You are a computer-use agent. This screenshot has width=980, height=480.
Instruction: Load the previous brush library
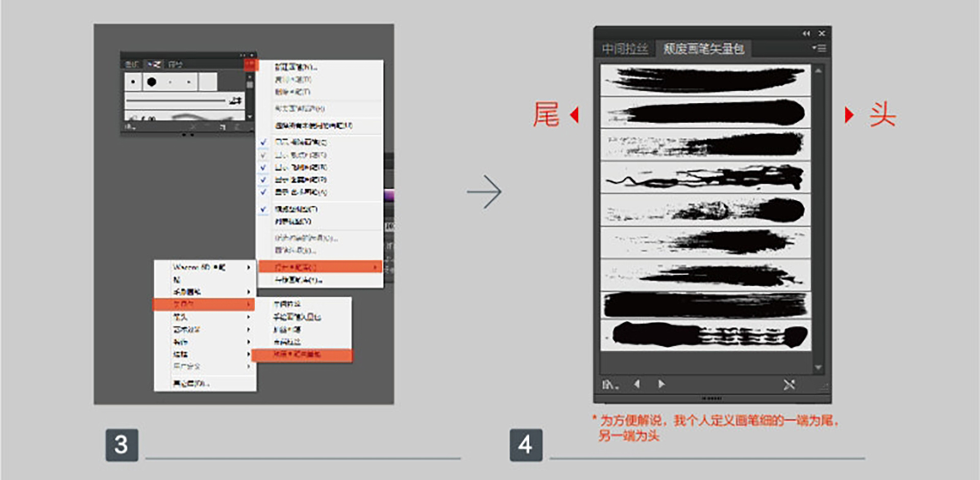click(x=636, y=384)
